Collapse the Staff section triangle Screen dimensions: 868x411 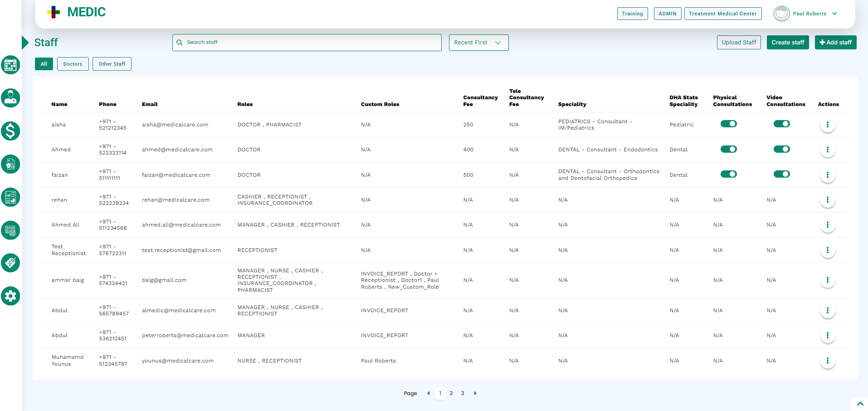[x=25, y=43]
